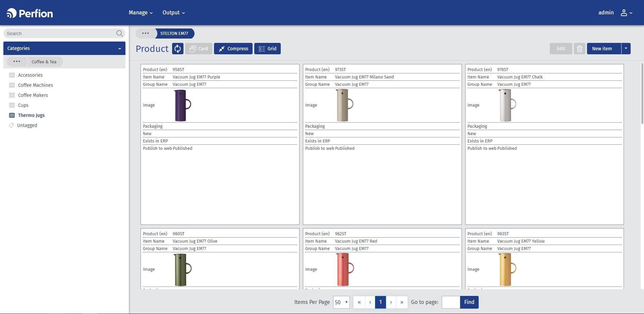Open the Cups category
Screen dimensions: 644x314
pyautogui.click(x=23, y=105)
